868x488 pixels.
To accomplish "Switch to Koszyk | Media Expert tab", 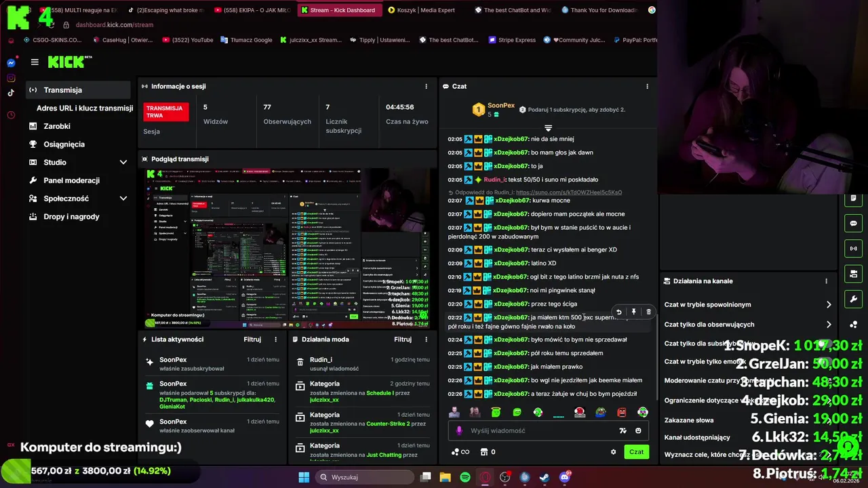I will (422, 10).
